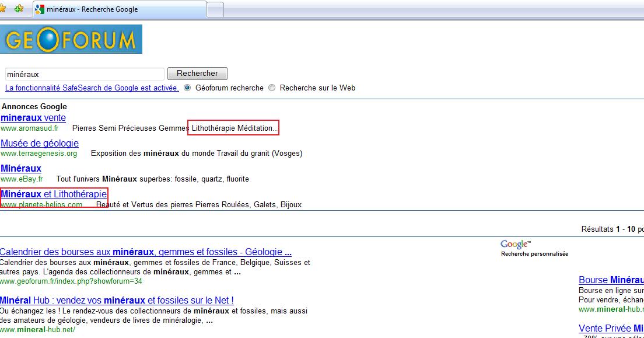644x338 pixels.
Task: Open the Minéral Hub search result link
Action: pos(117,300)
